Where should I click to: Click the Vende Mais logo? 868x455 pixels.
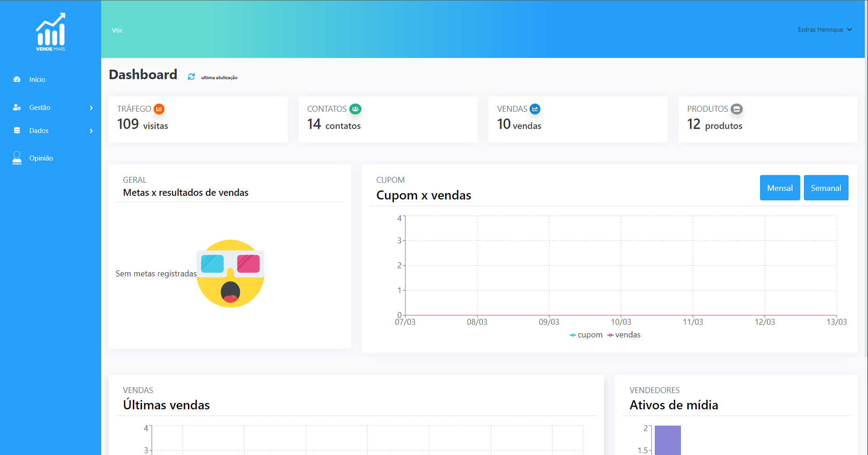coord(51,32)
